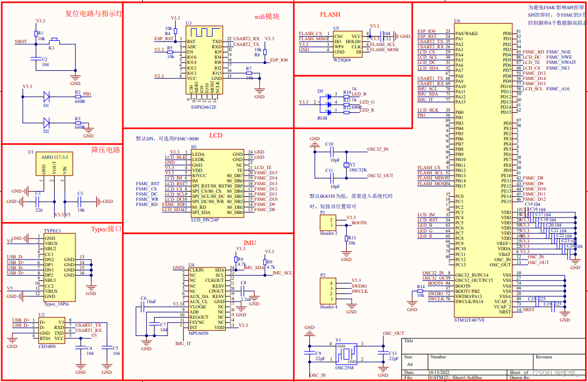The image size is (588, 382).
Task: Select resistor R6 4.7k on IMU_SDA
Action: (236, 259)
